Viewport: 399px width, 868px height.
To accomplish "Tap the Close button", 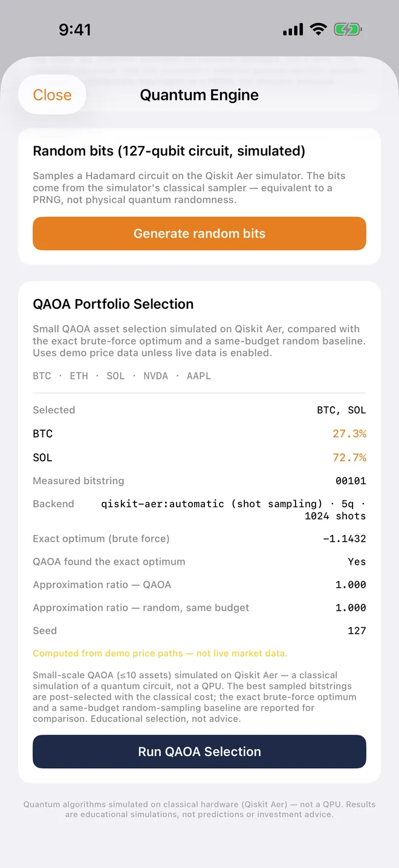I will [52, 95].
